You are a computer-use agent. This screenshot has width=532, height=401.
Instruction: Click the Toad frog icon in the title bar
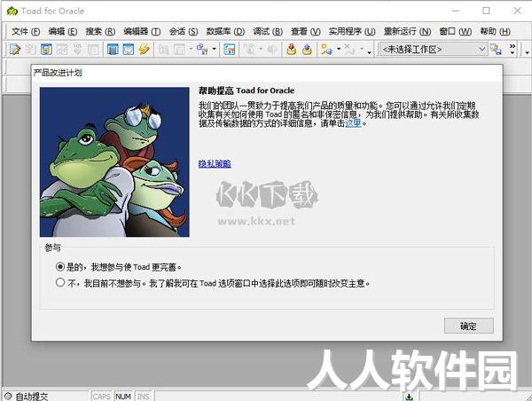(12, 12)
